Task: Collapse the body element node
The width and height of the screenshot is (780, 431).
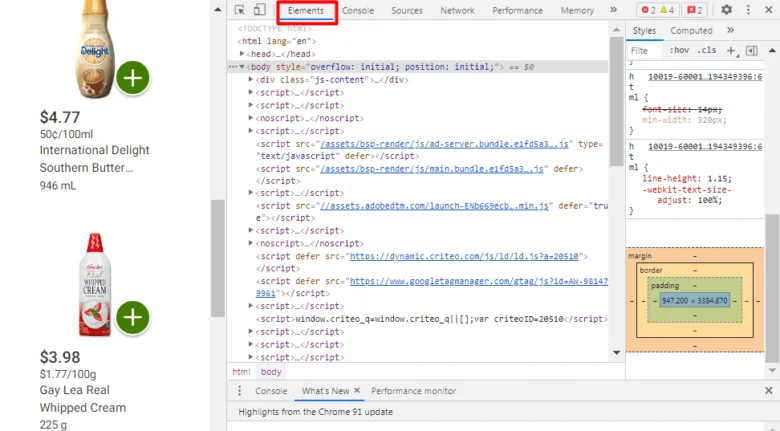Action: [242, 67]
